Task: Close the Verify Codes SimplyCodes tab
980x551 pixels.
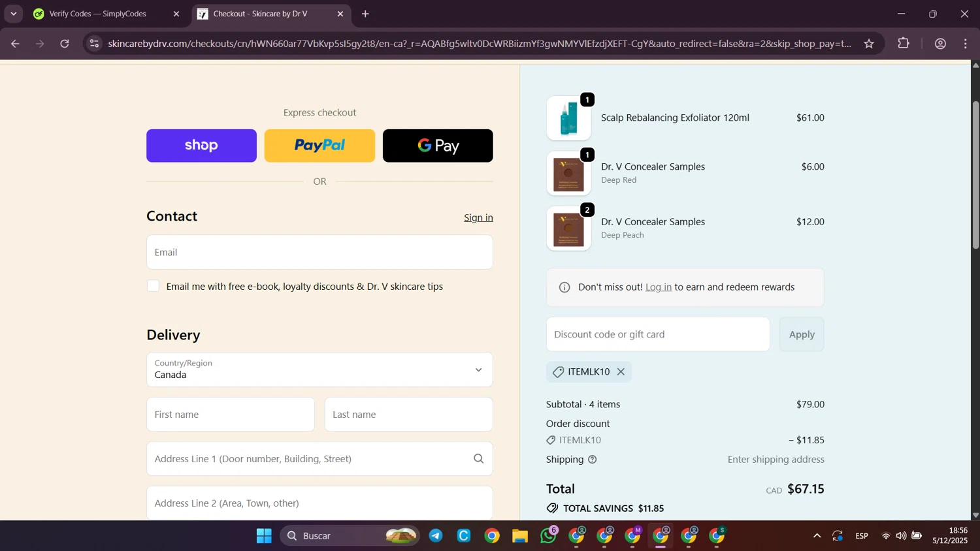Action: pyautogui.click(x=176, y=14)
